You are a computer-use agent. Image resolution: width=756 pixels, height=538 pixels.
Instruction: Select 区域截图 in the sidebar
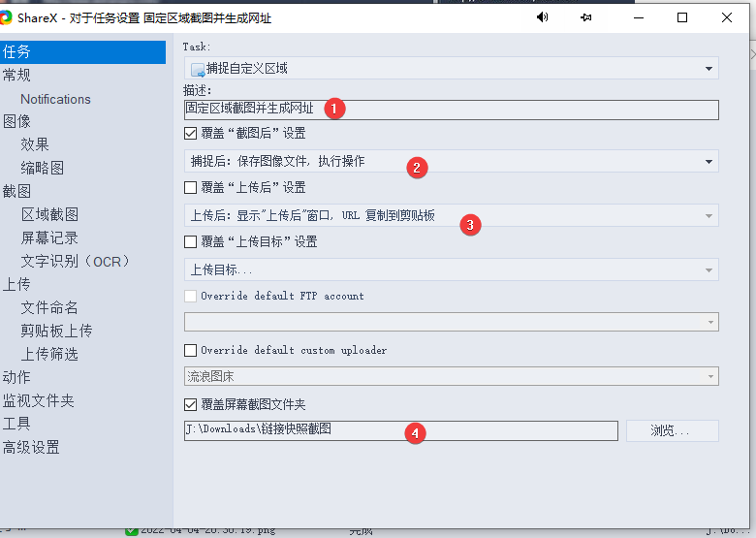[49, 214]
